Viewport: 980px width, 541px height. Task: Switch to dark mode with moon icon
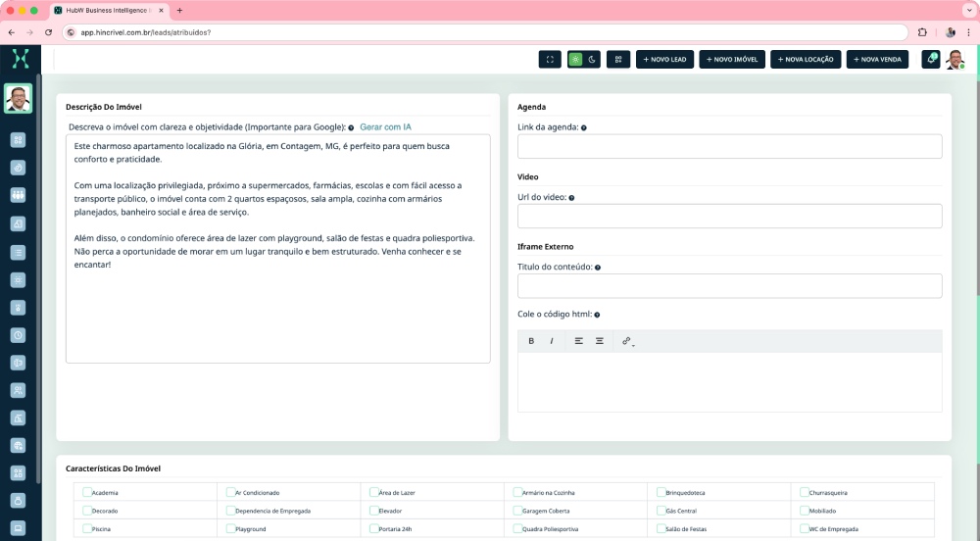point(592,59)
